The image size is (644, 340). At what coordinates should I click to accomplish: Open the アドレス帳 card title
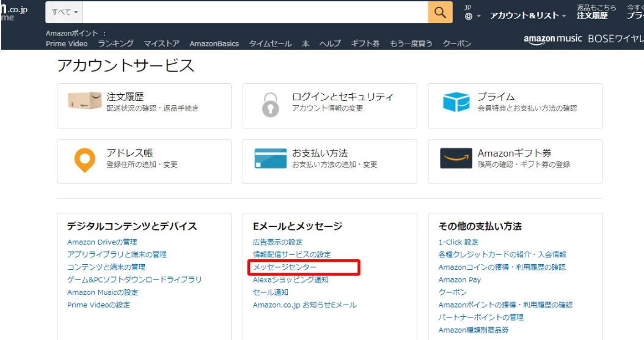130,153
